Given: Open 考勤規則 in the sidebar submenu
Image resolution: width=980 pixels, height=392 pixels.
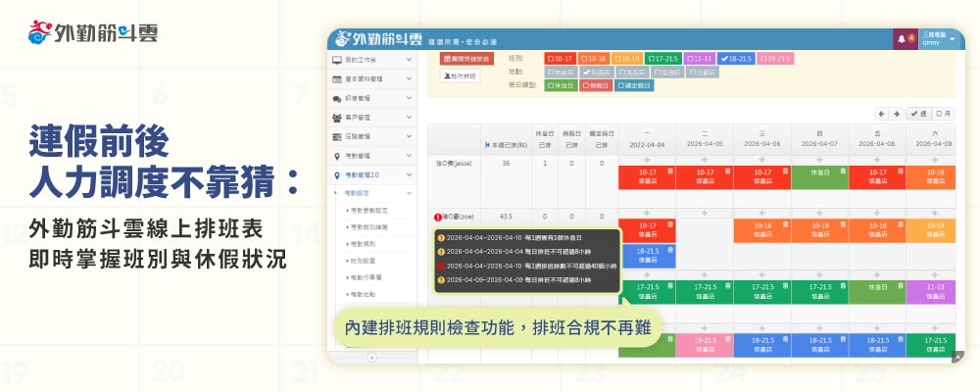Looking at the screenshot, I should pyautogui.click(x=363, y=244).
